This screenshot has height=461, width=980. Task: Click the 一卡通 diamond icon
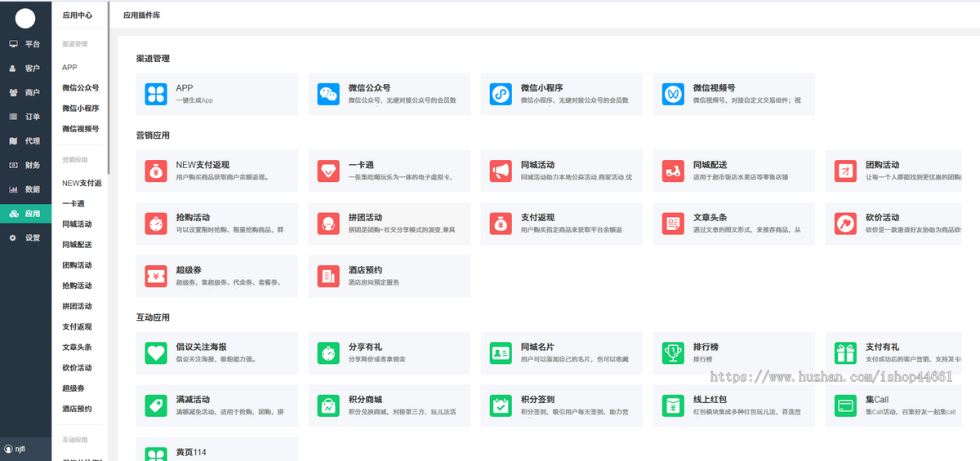click(x=328, y=171)
